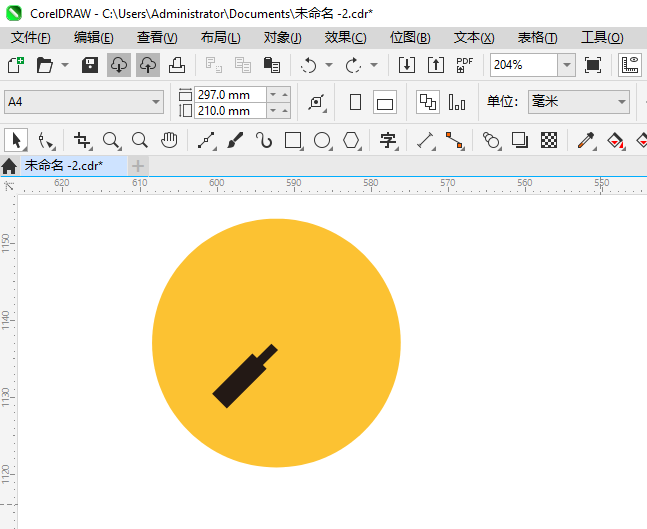Switch page to portrait orientation
Screen dimensions: 647x529
coord(355,102)
